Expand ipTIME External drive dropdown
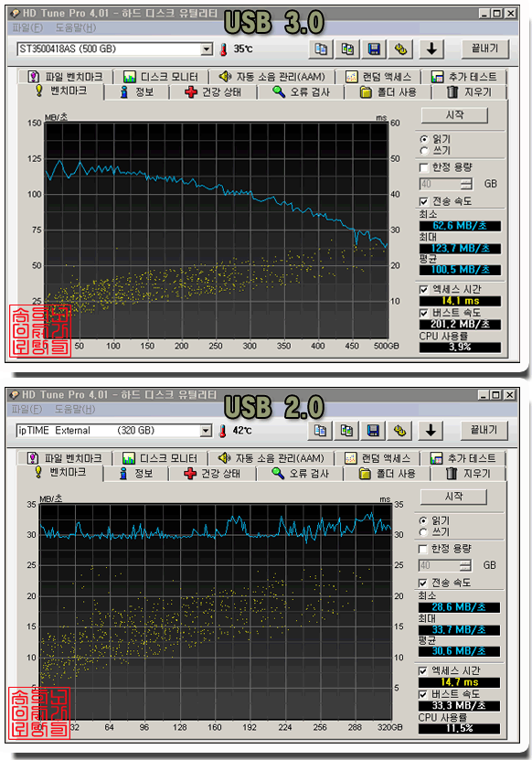This screenshot has width=532, height=760. 206,431
